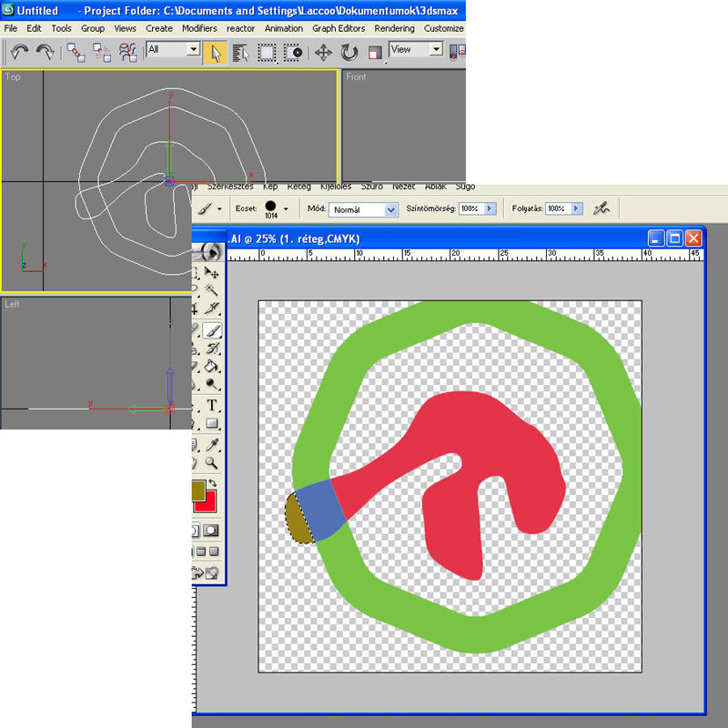Pick the Type tool in toolbox
The height and width of the screenshot is (728, 728).
pyautogui.click(x=212, y=405)
